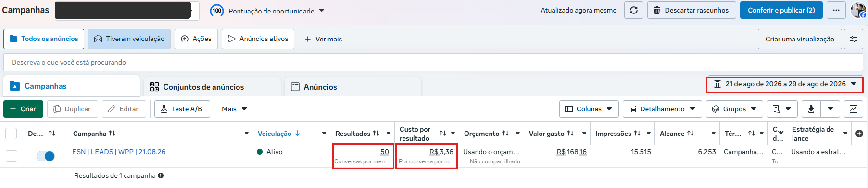Open the profile avatar menu
This screenshot has height=188, width=868.
click(x=858, y=10)
